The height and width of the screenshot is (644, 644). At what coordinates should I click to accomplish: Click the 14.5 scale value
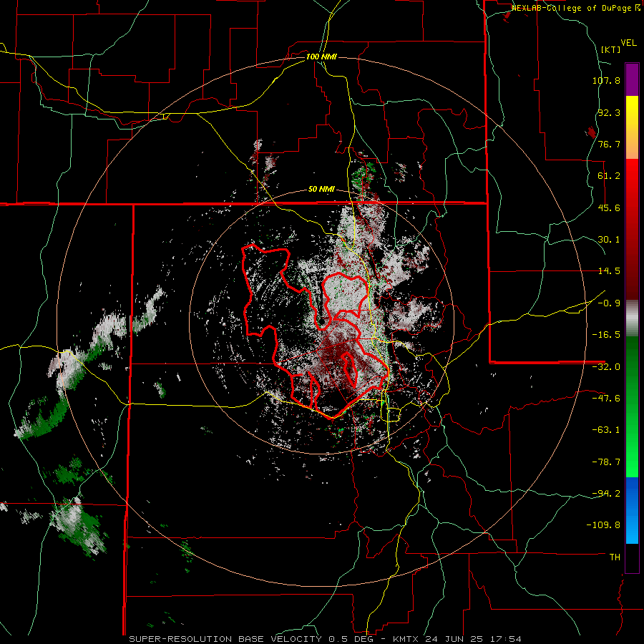[x=609, y=271]
